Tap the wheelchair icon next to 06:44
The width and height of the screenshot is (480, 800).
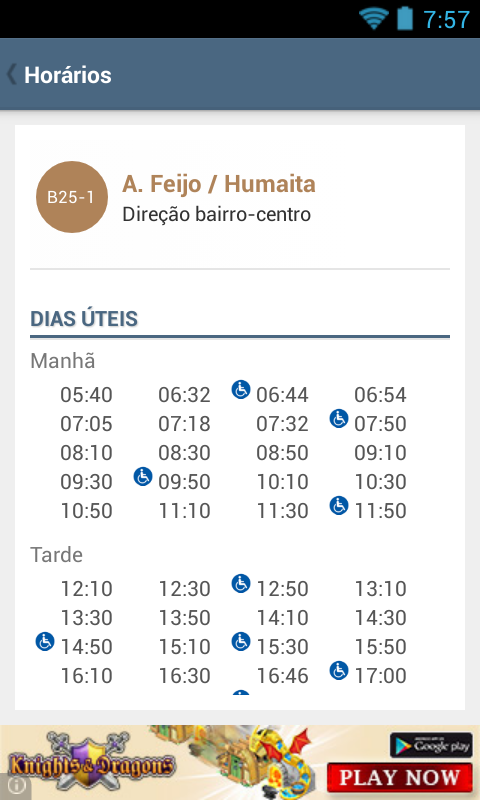(241, 389)
